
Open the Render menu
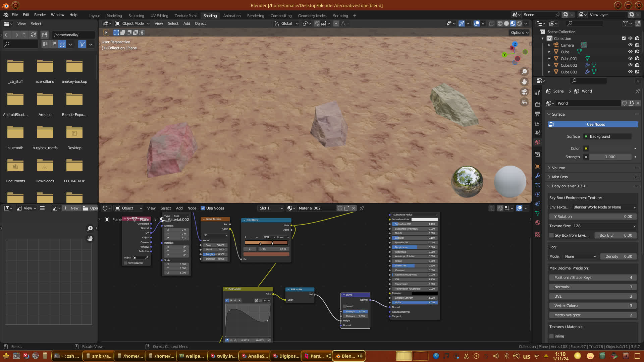pos(40,15)
